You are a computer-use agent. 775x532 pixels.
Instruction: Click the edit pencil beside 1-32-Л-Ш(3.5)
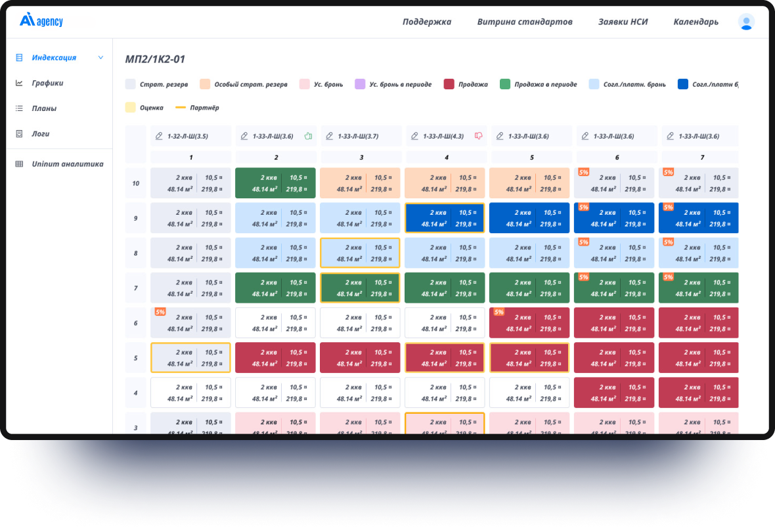point(159,136)
